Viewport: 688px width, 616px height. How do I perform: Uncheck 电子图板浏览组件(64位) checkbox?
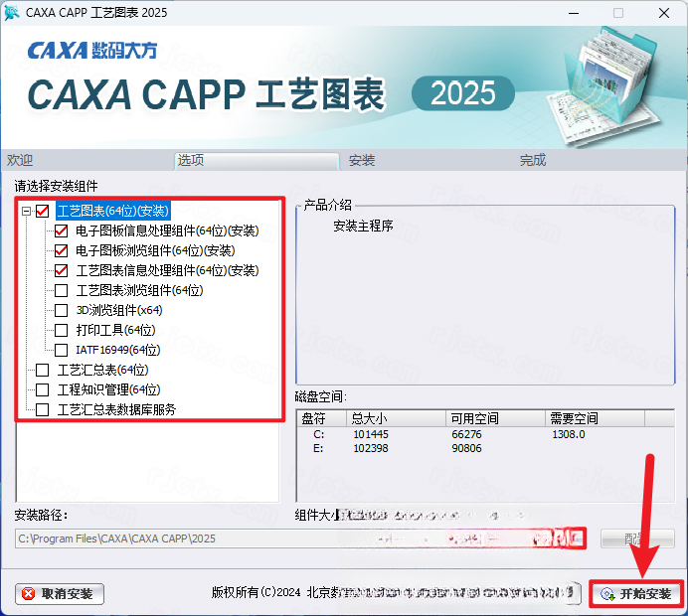[x=61, y=250]
